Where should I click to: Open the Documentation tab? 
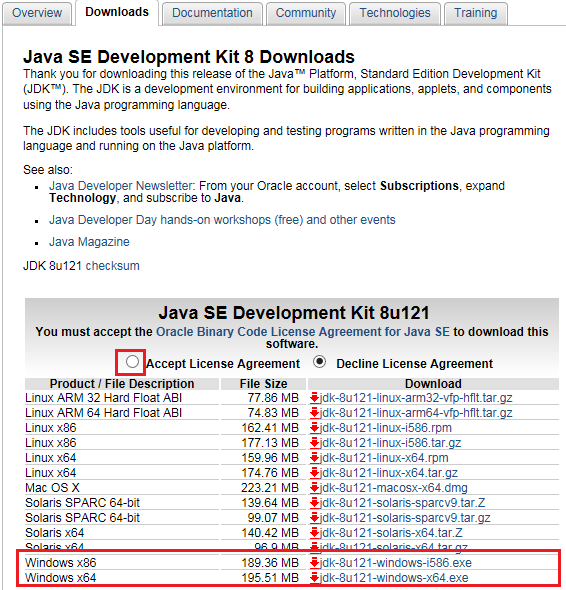pos(212,13)
